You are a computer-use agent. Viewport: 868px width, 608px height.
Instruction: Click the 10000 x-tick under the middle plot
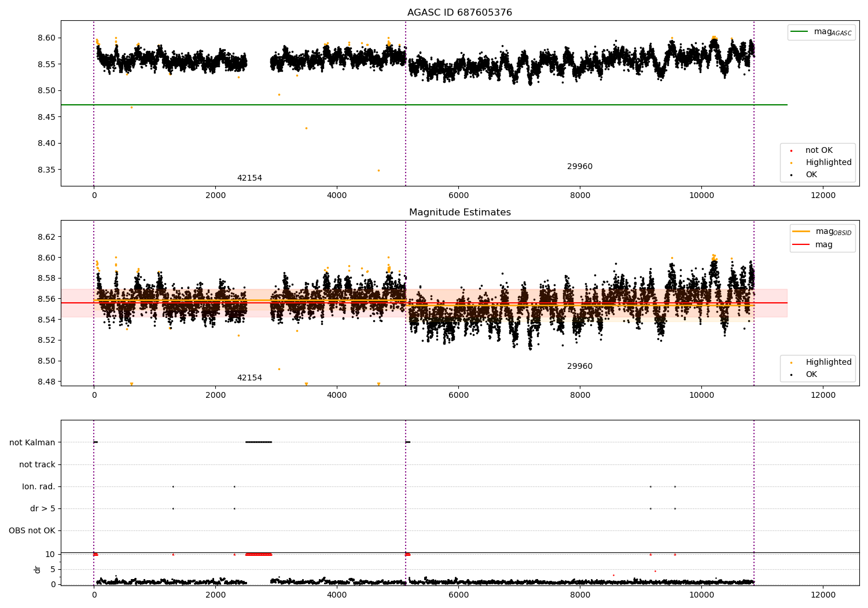[x=701, y=395]
